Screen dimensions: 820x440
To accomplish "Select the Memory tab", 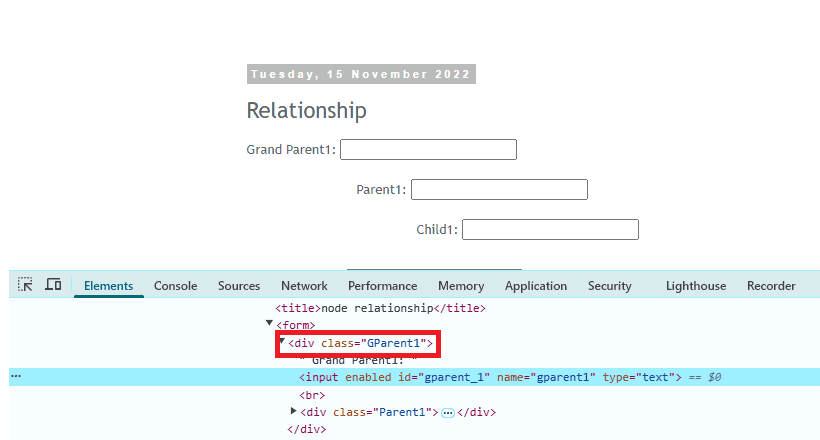I will tap(460, 286).
